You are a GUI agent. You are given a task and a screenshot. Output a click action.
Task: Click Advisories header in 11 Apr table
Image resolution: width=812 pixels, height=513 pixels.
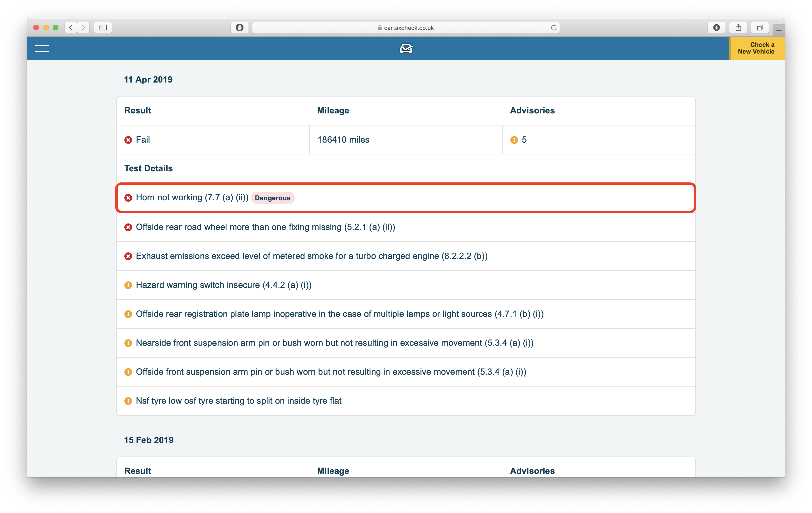coord(532,111)
